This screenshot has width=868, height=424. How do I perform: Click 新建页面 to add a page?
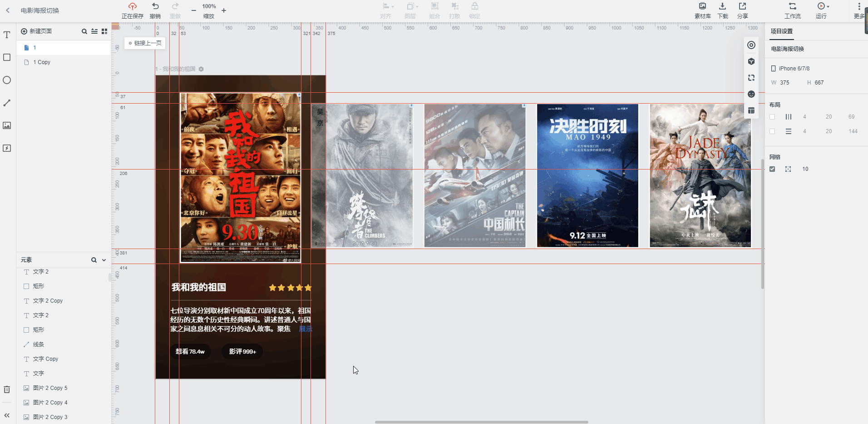click(36, 31)
